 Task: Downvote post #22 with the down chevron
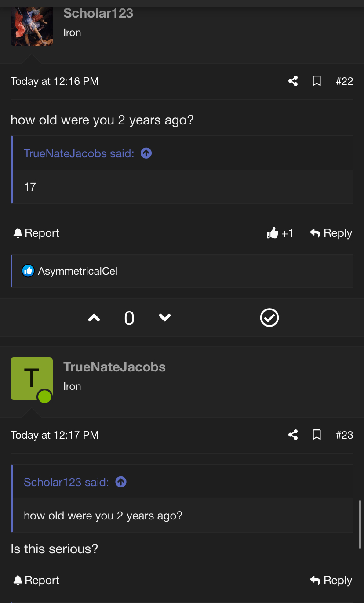click(x=165, y=318)
